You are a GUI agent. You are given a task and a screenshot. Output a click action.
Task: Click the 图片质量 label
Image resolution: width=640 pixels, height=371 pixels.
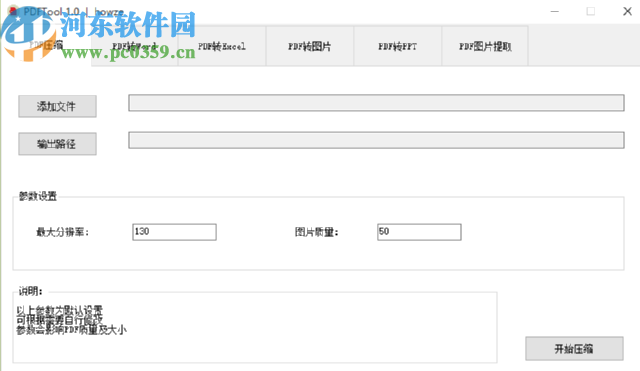pyautogui.click(x=317, y=232)
